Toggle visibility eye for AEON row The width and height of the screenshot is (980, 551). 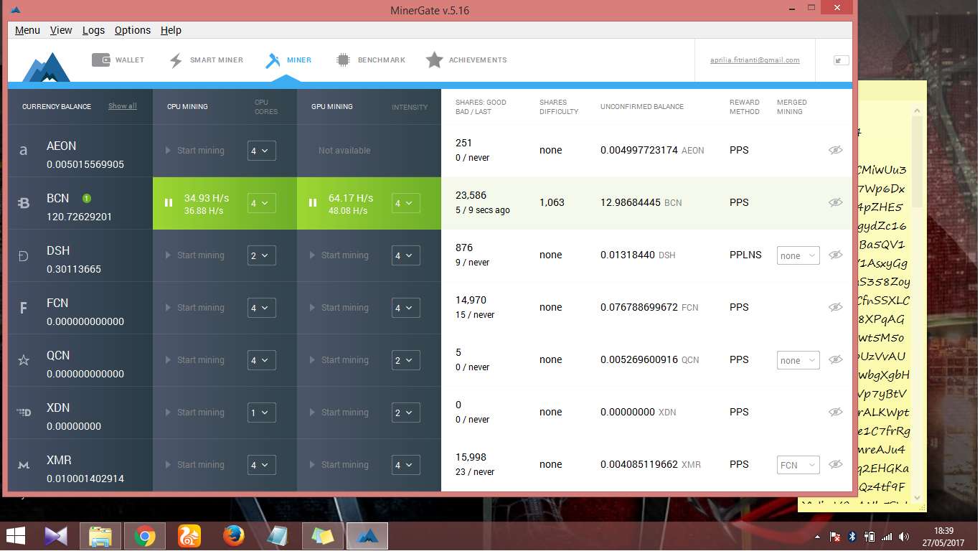pos(835,151)
